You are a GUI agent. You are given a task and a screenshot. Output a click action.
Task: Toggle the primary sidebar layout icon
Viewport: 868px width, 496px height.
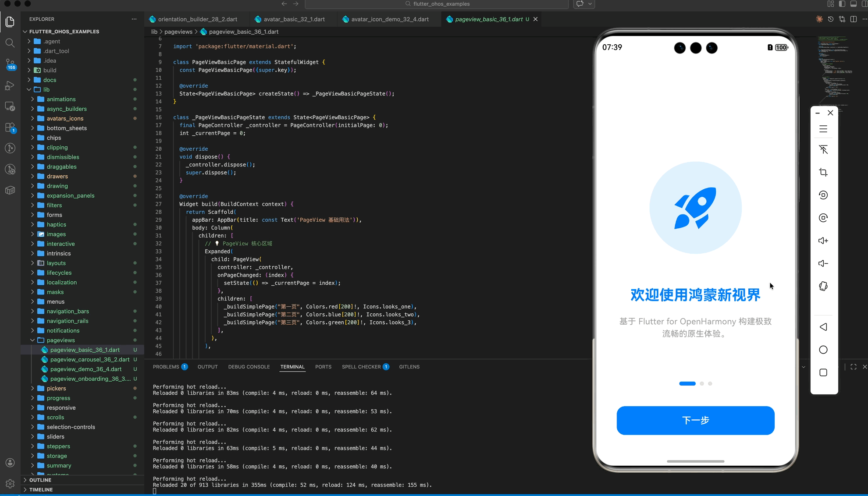click(842, 4)
